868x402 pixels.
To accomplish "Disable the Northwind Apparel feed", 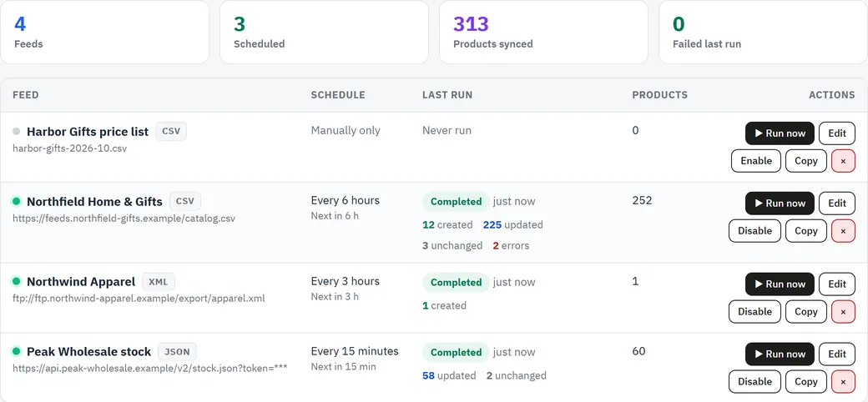I will 754,311.
